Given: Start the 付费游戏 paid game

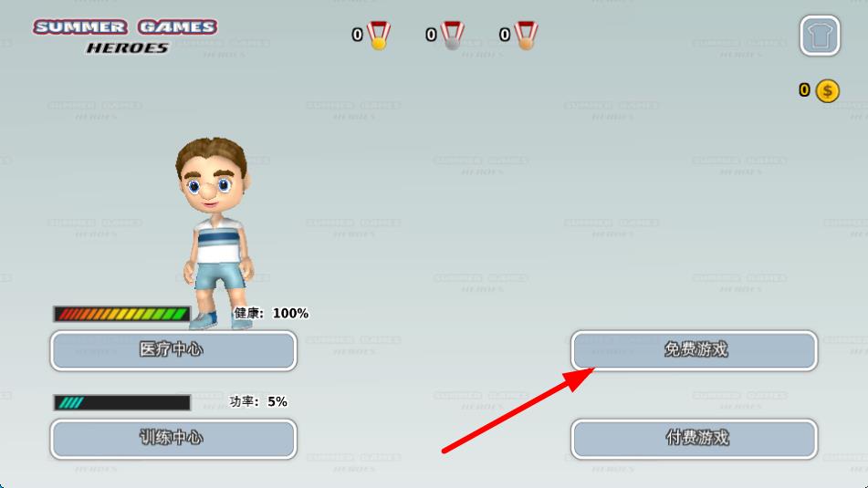Looking at the screenshot, I should coord(695,439).
